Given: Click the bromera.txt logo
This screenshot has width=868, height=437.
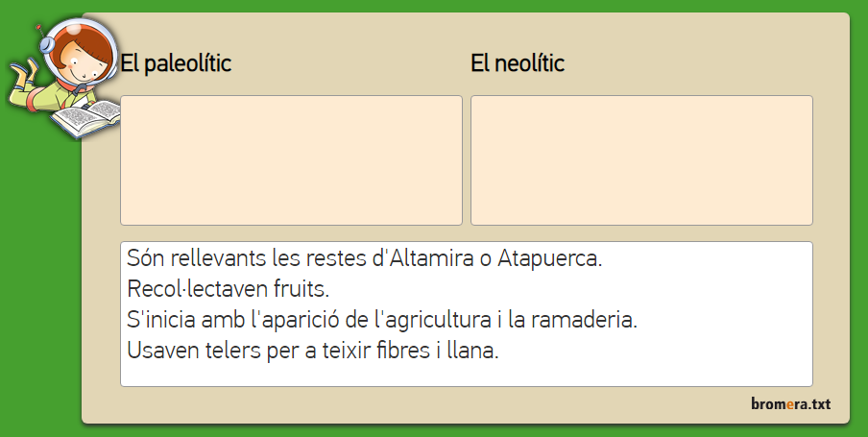Looking at the screenshot, I should [790, 404].
